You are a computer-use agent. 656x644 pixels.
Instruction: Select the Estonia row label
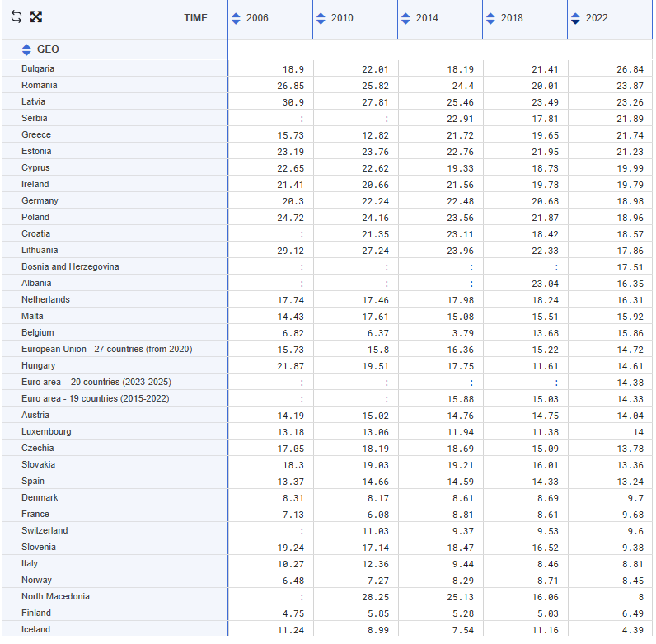coord(36,151)
